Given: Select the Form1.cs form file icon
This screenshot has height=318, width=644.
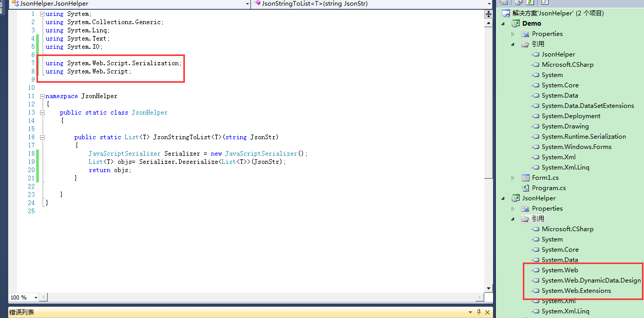Looking at the screenshot, I should point(525,178).
